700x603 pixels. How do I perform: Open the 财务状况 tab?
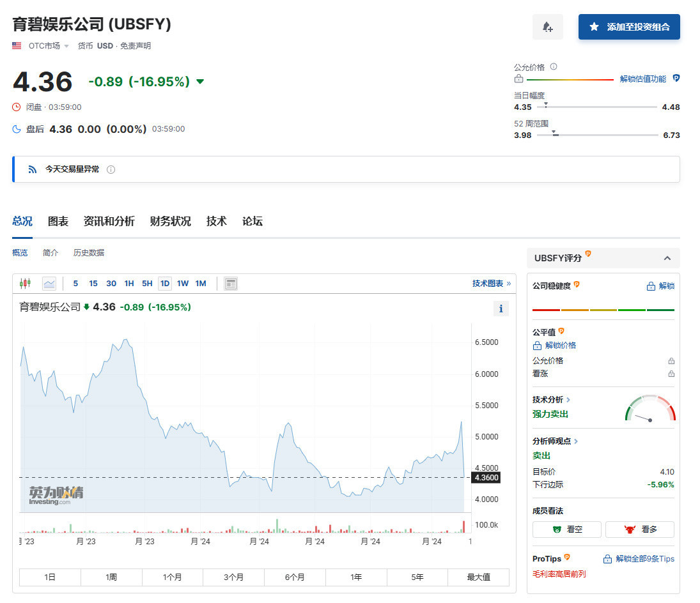pos(170,222)
